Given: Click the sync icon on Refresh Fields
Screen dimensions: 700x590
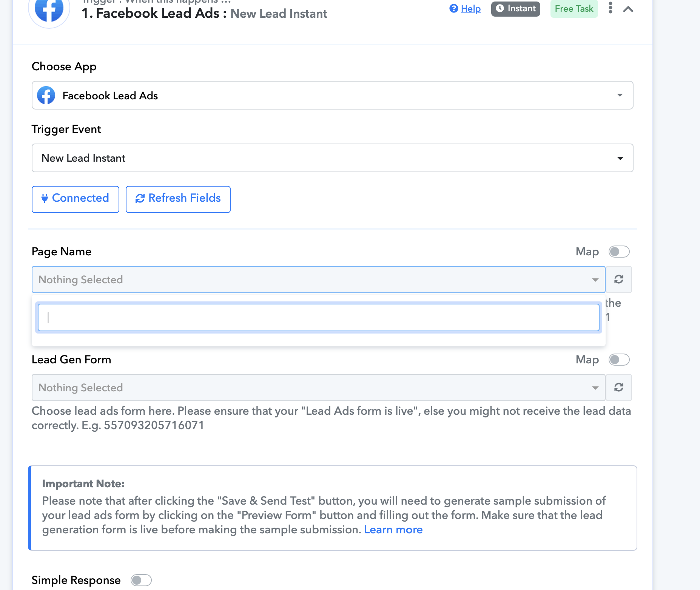Looking at the screenshot, I should pyautogui.click(x=140, y=198).
